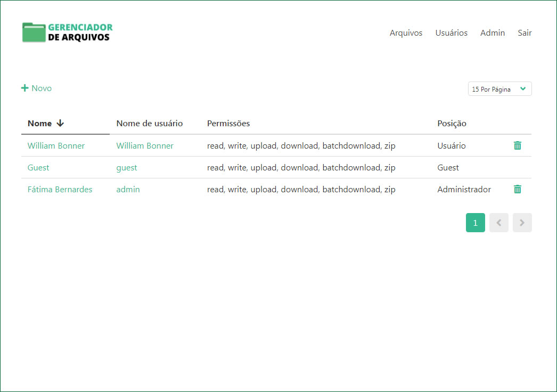Image resolution: width=557 pixels, height=392 pixels.
Task: Open the Usuários menu item
Action: point(451,33)
